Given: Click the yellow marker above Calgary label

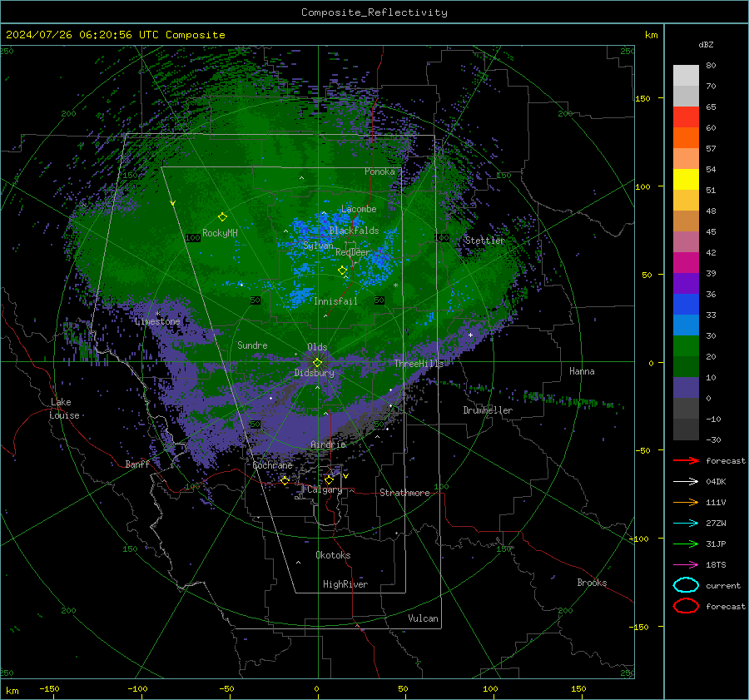Looking at the screenshot, I should pos(329,479).
